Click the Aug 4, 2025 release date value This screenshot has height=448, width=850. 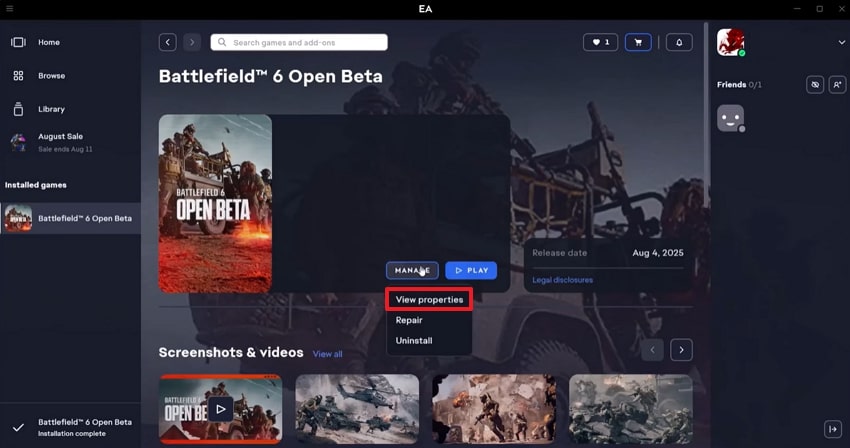coord(658,253)
